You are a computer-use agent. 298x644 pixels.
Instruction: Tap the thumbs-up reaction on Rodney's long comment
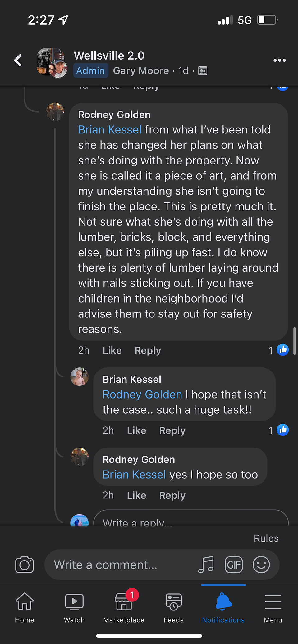(x=282, y=350)
